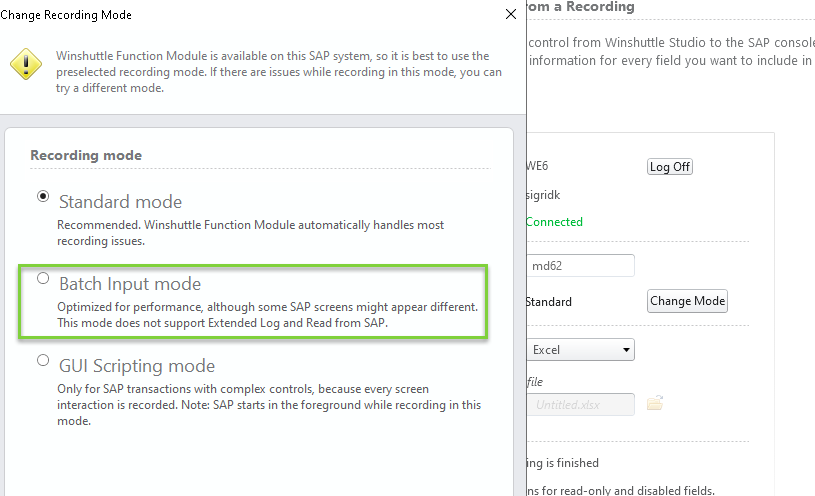
Task: Select the GUI Scripting mode radio button
Action: coord(43,360)
